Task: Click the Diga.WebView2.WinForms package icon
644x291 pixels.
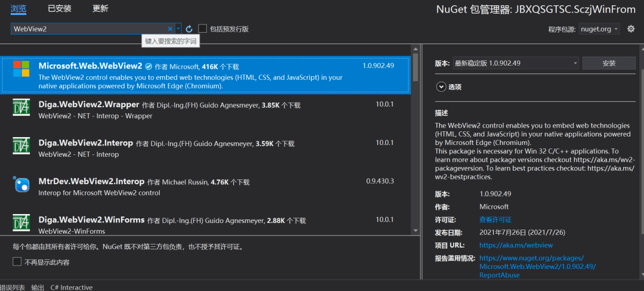Action: [x=21, y=223]
